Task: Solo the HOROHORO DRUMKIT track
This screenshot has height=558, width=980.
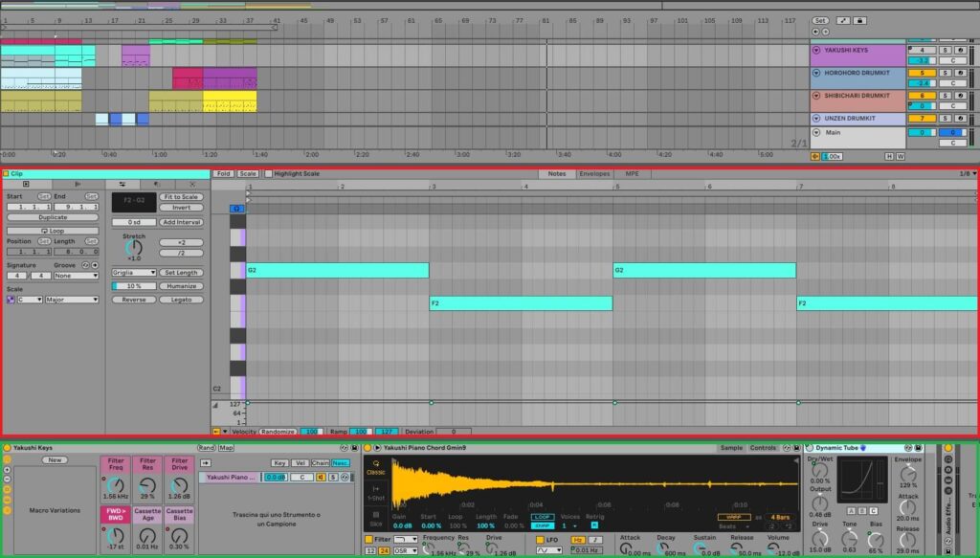Action: pyautogui.click(x=946, y=73)
